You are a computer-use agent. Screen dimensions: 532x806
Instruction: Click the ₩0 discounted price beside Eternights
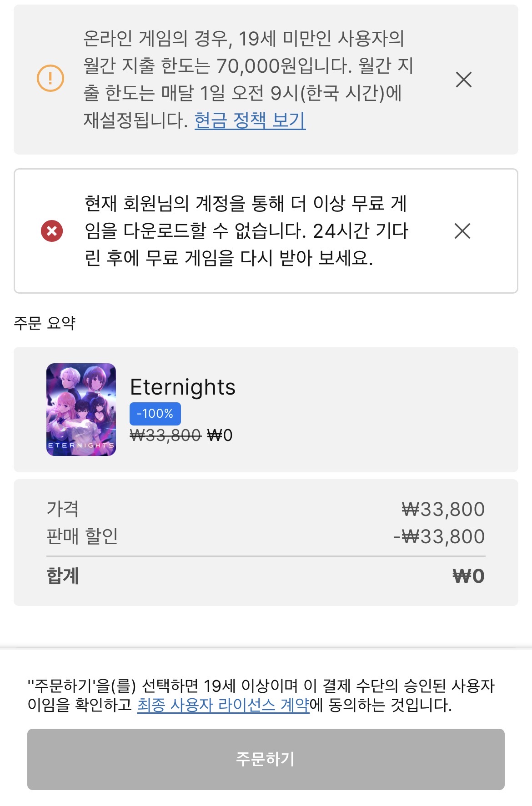click(x=220, y=436)
